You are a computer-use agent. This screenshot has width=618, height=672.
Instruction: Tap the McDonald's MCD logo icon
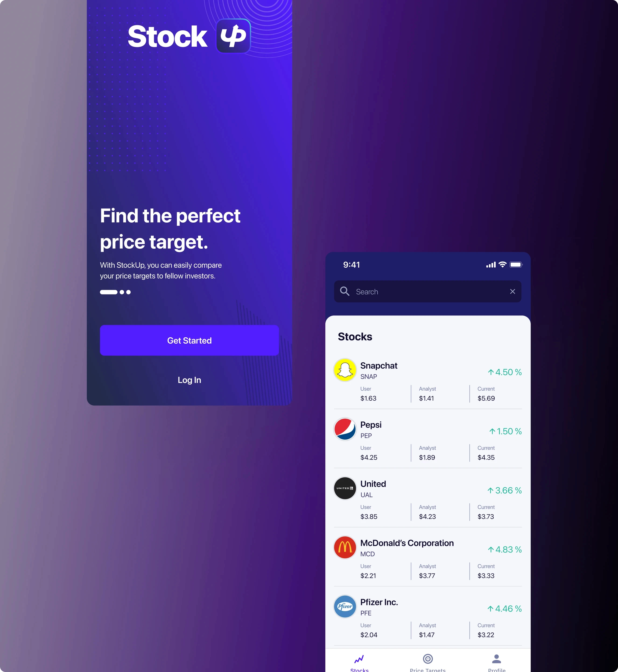click(346, 547)
